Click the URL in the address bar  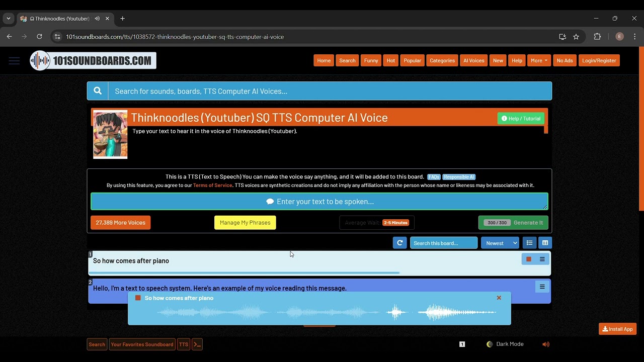click(175, 37)
